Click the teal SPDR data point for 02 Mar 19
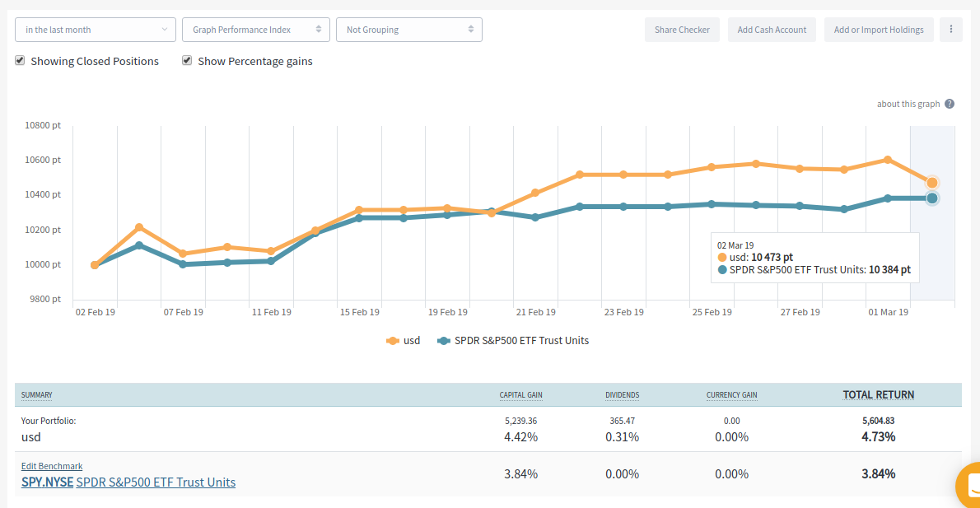This screenshot has height=508, width=980. 931,198
